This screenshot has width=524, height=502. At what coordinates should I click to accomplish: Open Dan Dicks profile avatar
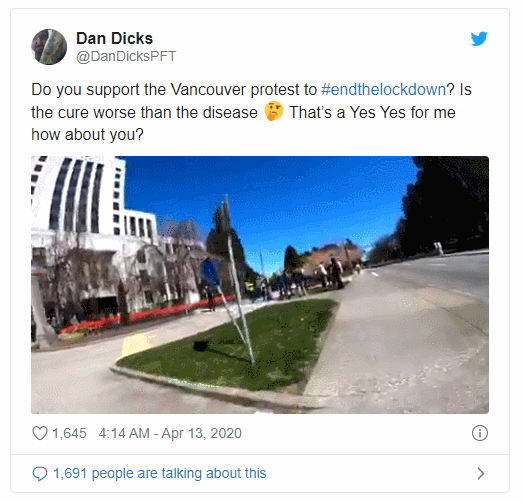point(49,47)
